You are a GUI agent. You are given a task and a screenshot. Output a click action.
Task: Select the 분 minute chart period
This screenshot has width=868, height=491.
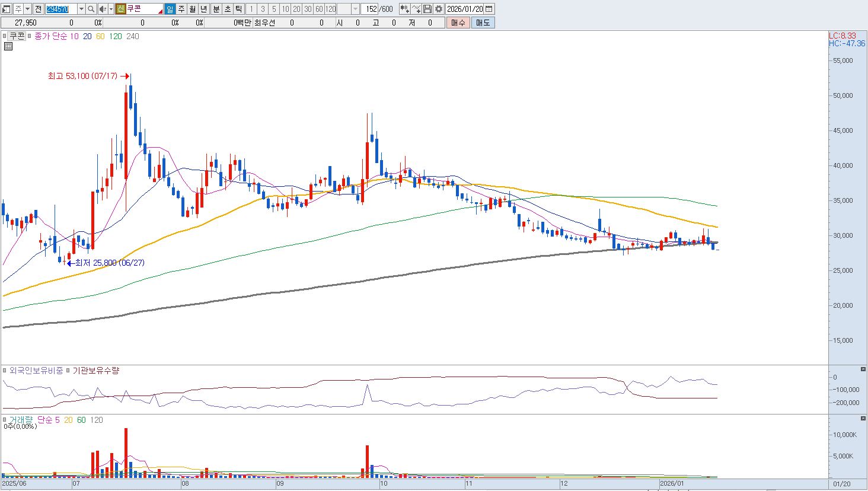pyautogui.click(x=216, y=9)
